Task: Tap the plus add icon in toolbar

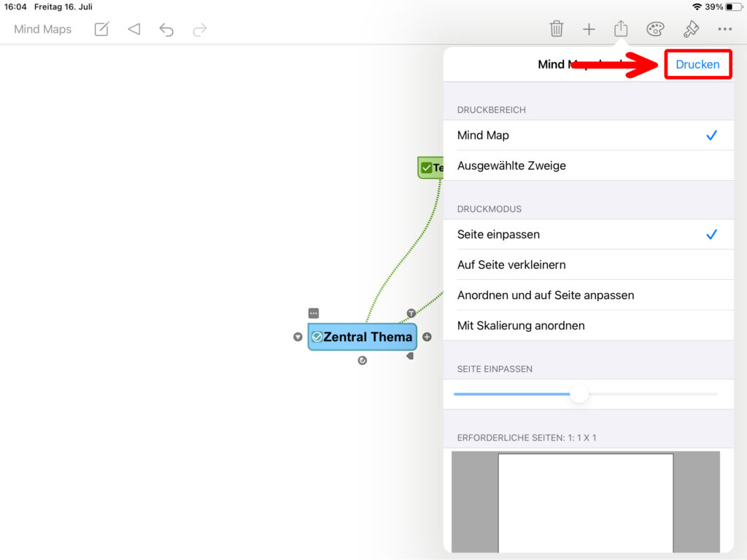Action: pyautogui.click(x=589, y=29)
